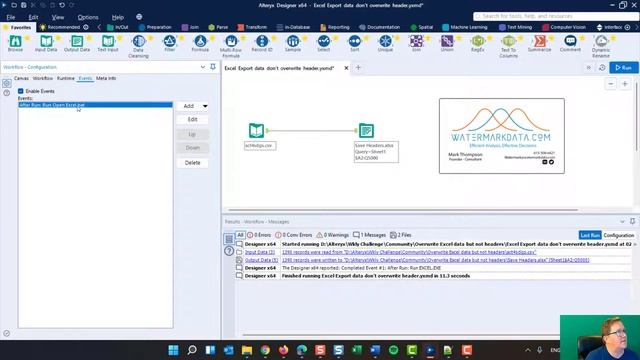Select the Join tool icon
The height and width of the screenshot is (360, 640).
pos(416,41)
